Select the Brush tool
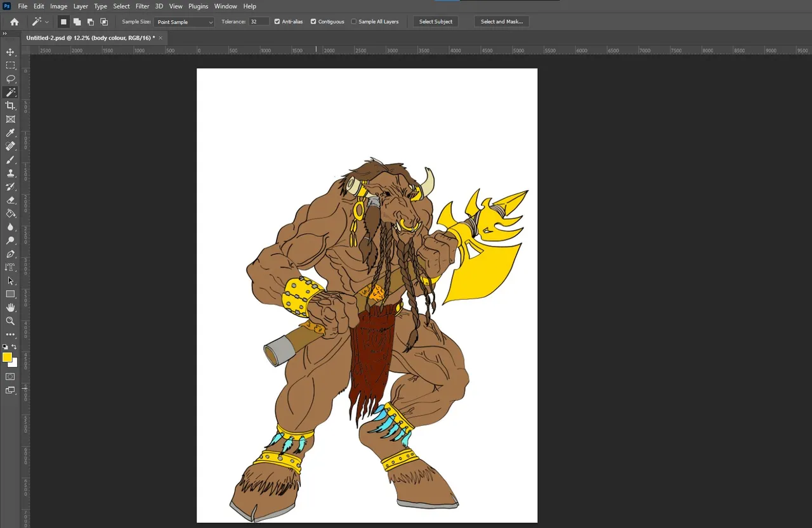This screenshot has height=528, width=812. (10, 160)
